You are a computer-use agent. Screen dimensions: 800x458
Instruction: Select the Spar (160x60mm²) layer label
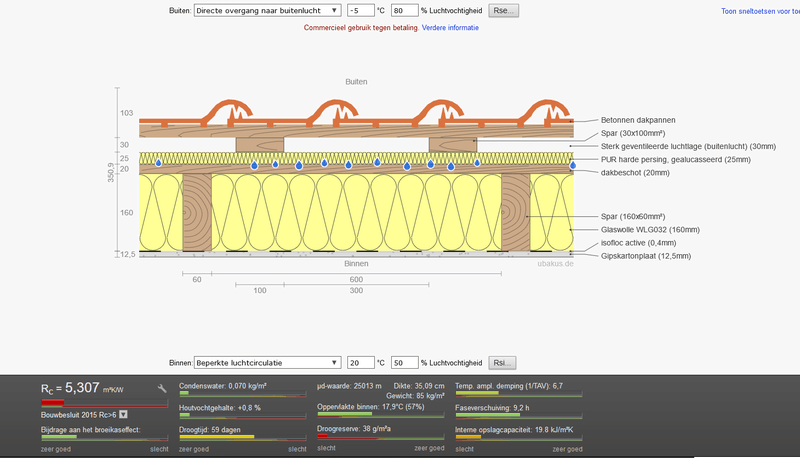click(633, 216)
